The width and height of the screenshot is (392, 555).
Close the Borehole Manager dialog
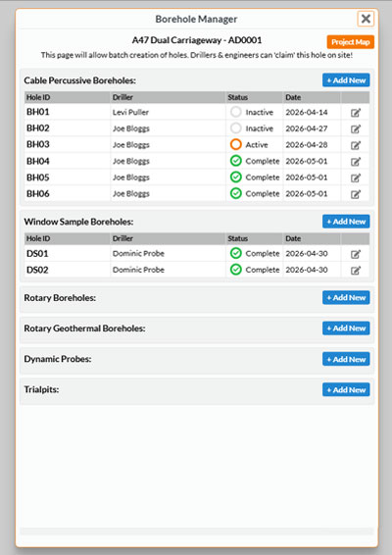pos(366,19)
